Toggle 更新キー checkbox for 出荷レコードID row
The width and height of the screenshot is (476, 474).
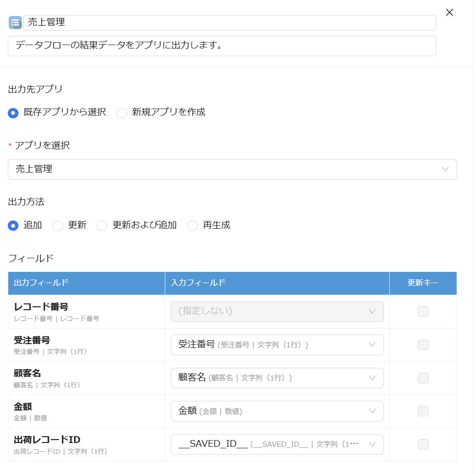(x=423, y=444)
